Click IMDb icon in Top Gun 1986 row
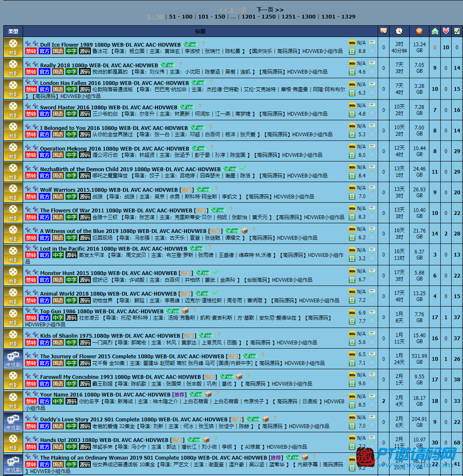 tap(352, 313)
